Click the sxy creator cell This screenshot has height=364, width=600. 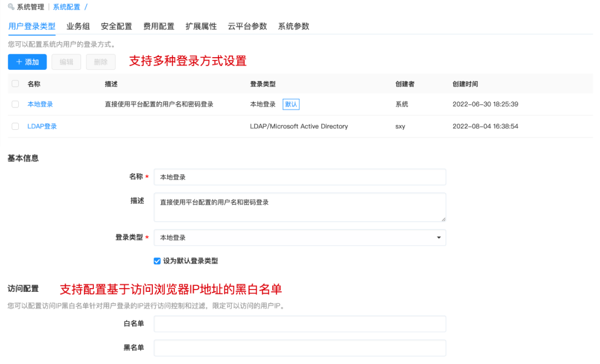pyautogui.click(x=400, y=126)
